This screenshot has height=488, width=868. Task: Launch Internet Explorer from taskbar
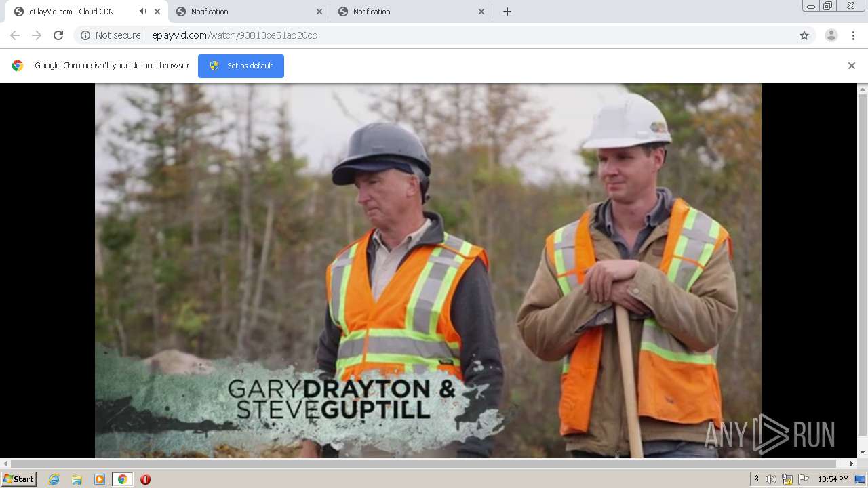pos(54,479)
